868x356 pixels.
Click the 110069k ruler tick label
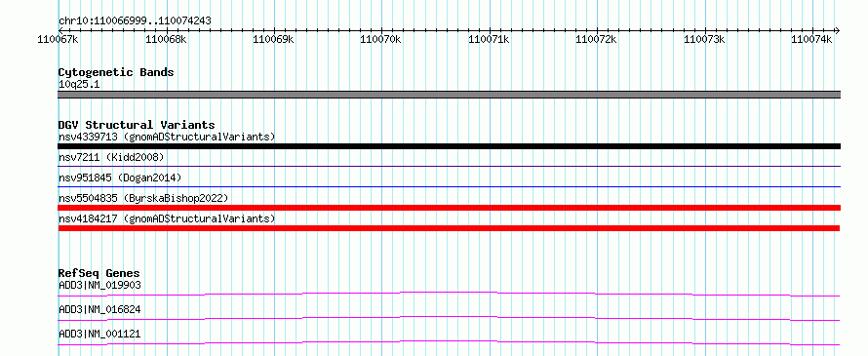273,39
